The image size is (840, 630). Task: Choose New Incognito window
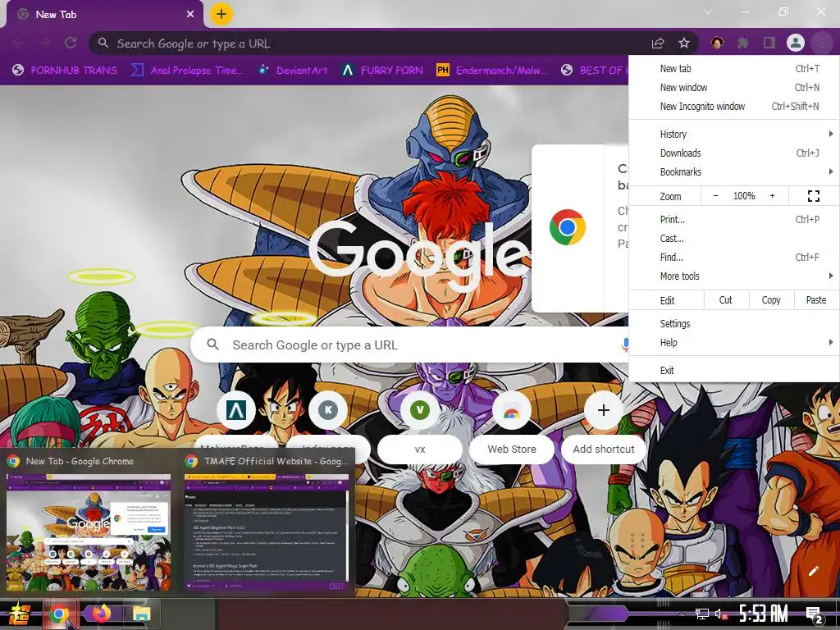coord(734,106)
